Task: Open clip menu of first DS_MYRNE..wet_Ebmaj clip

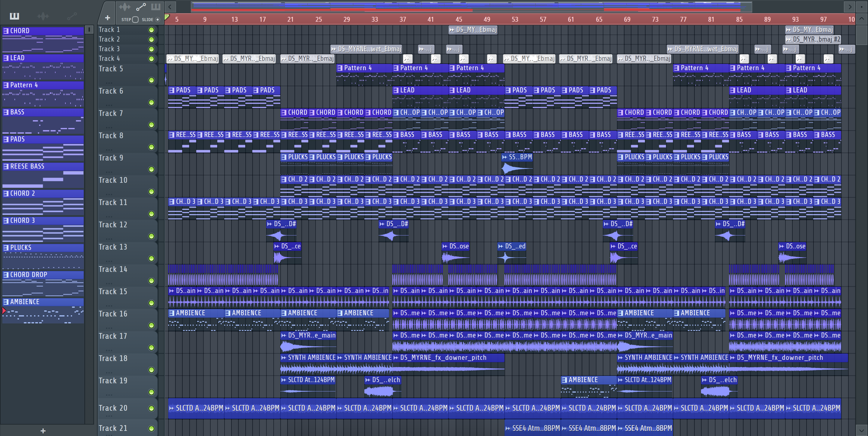Action: (334, 49)
